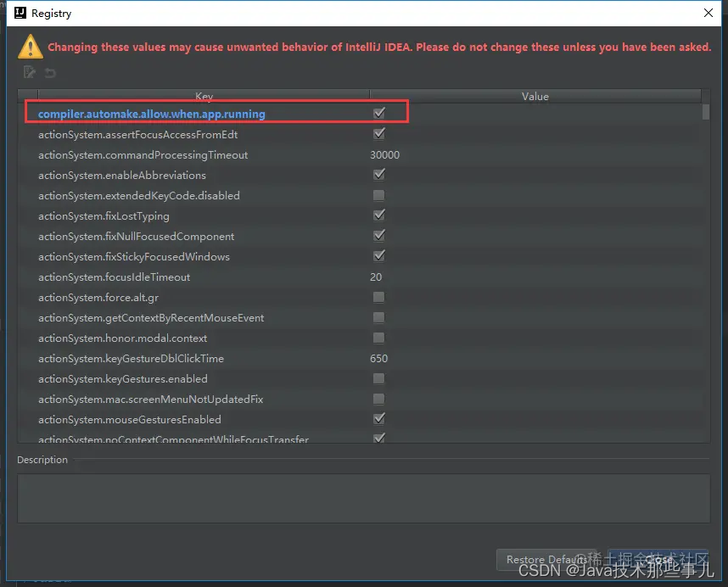Click the revert undo arrow icon
This screenshot has height=587, width=728.
(50, 72)
